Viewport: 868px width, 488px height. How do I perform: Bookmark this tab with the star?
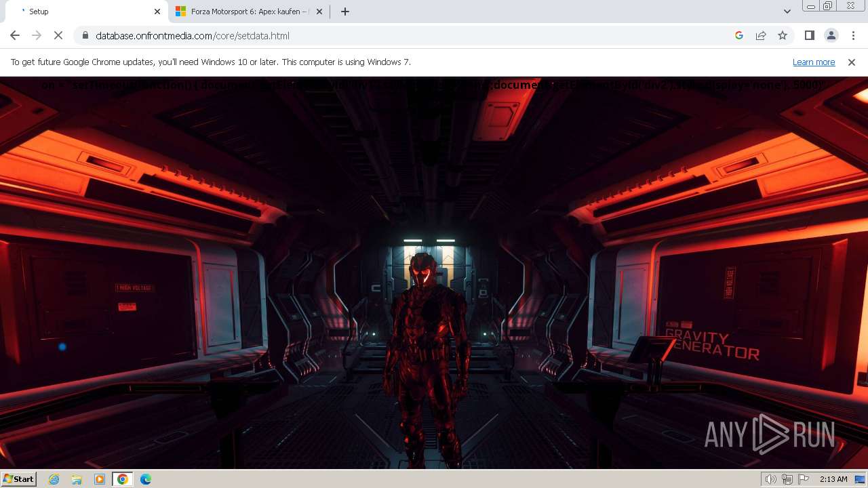pos(783,35)
